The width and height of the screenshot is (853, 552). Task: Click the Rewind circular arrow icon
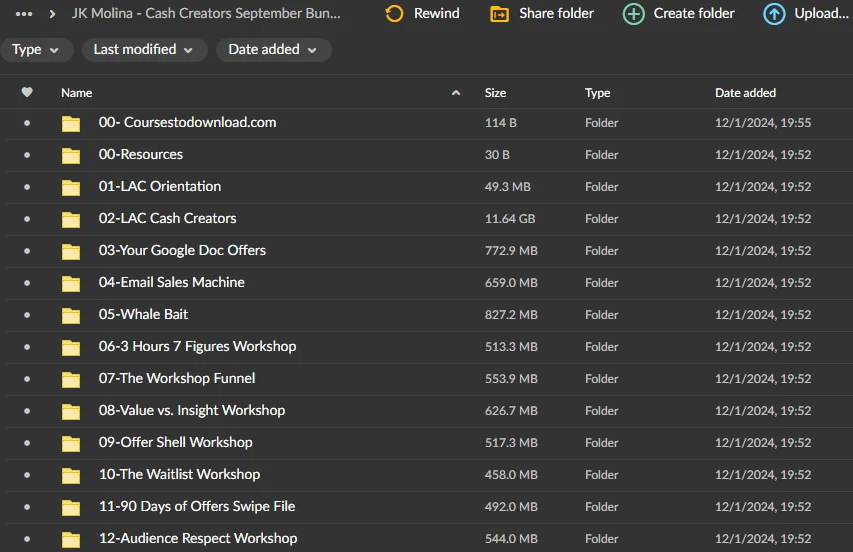tap(394, 14)
